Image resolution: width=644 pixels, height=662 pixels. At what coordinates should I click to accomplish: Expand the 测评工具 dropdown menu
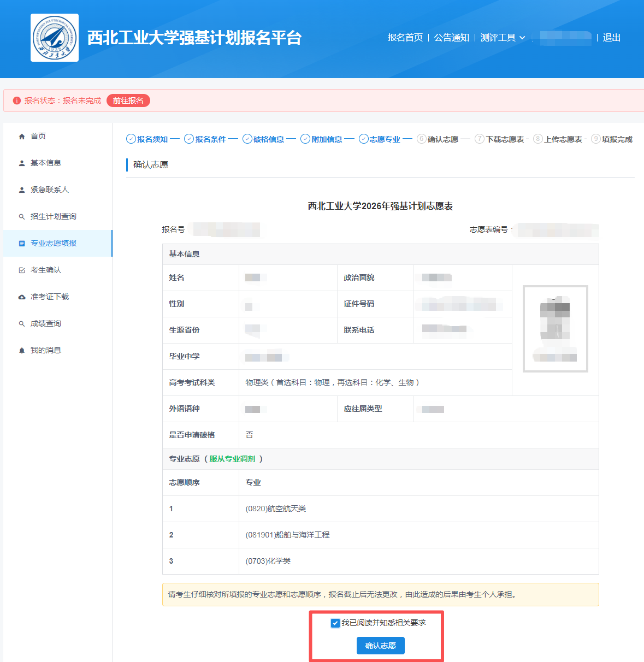[503, 38]
